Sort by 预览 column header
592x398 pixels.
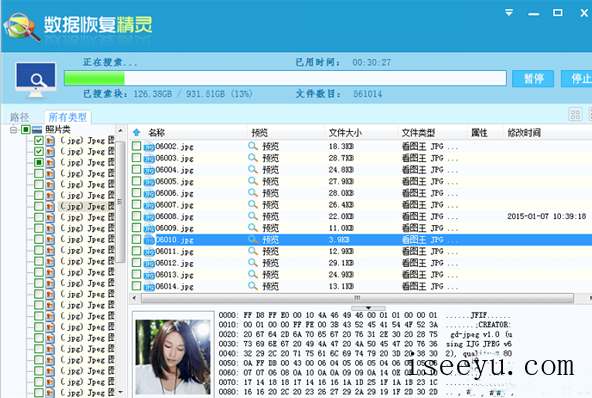pyautogui.click(x=260, y=133)
